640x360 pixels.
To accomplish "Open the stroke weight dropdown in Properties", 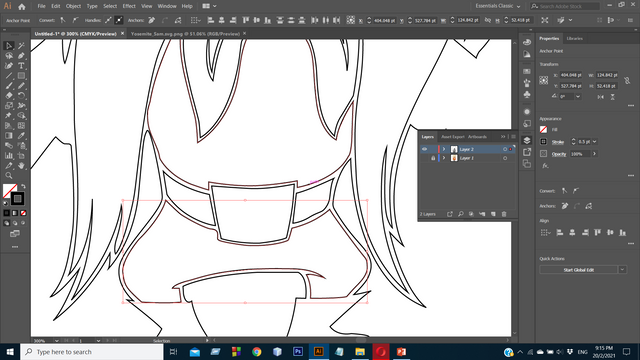I will tap(595, 142).
